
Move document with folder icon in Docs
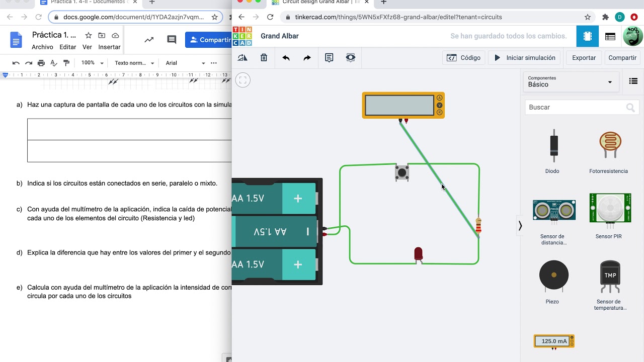tap(102, 35)
